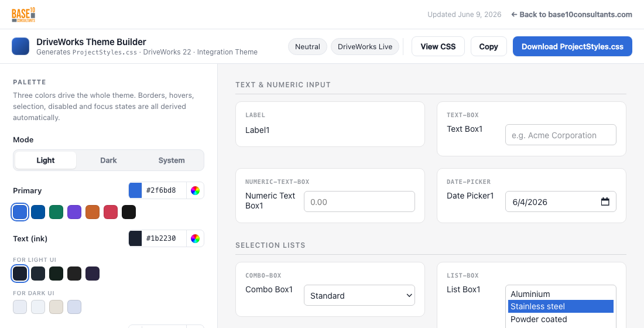The image size is (644, 328).
Task: Pick the bright blue Primary swatch
Action: point(20,212)
